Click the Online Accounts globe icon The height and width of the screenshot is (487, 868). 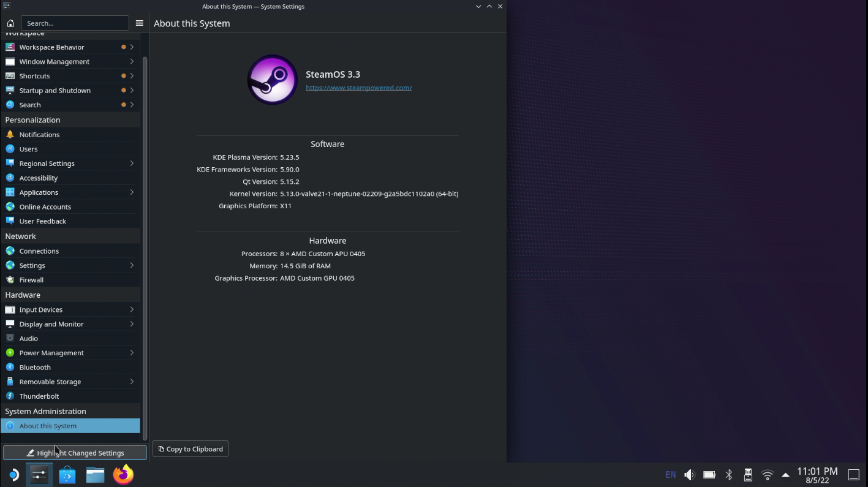coord(10,206)
